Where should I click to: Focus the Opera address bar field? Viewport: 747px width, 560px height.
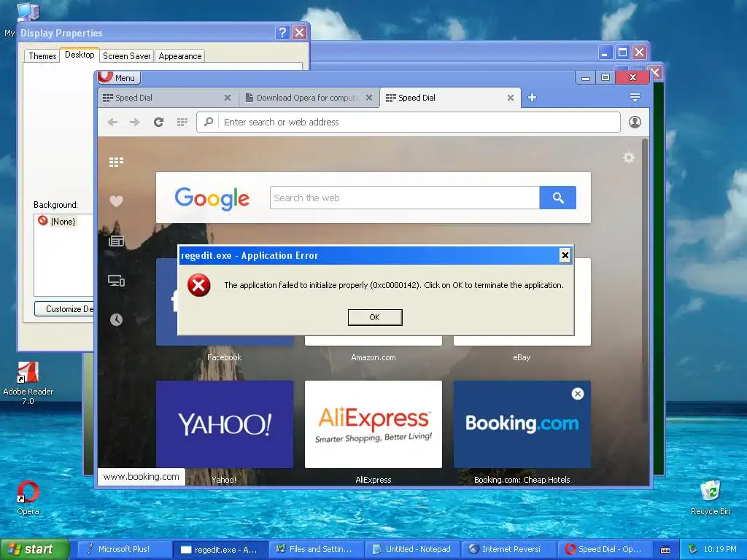409,122
